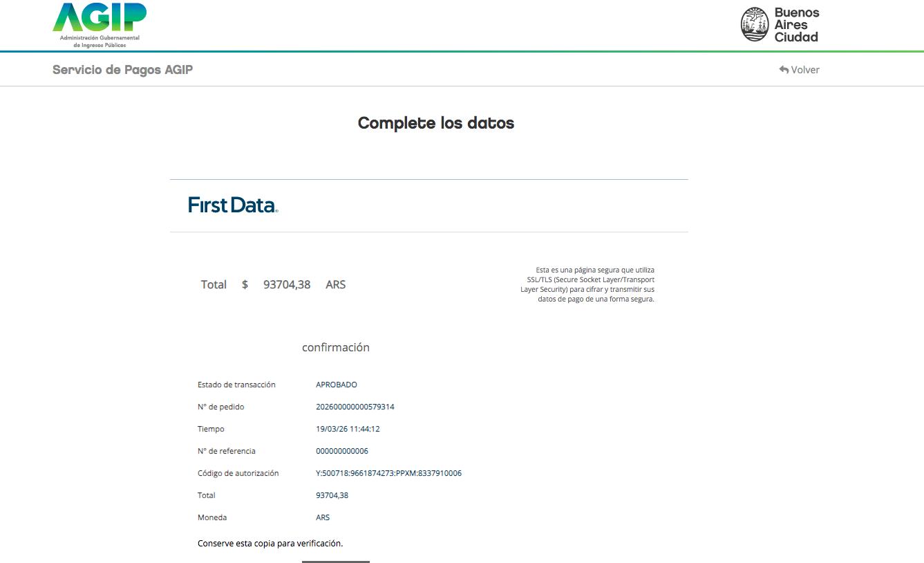
Task: Click the Estado de transacción label
Action: tap(236, 385)
